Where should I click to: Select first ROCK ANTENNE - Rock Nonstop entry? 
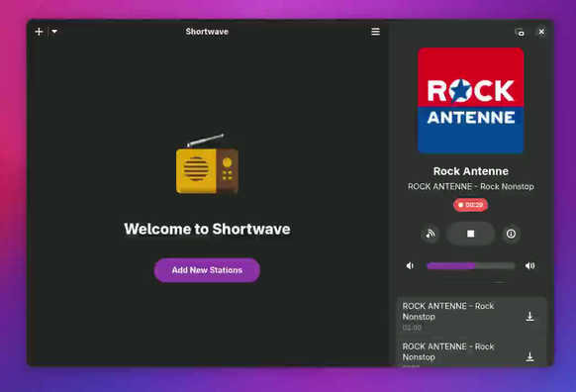pos(472,317)
